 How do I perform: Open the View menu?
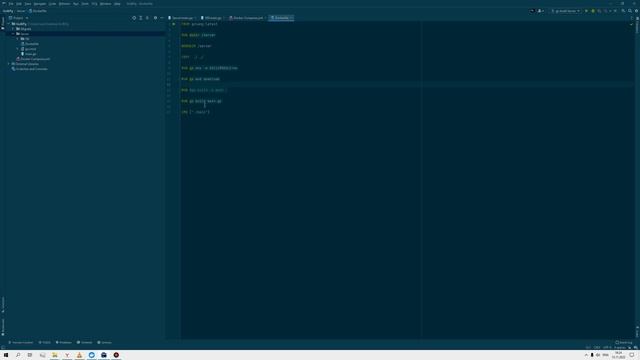tap(28, 4)
